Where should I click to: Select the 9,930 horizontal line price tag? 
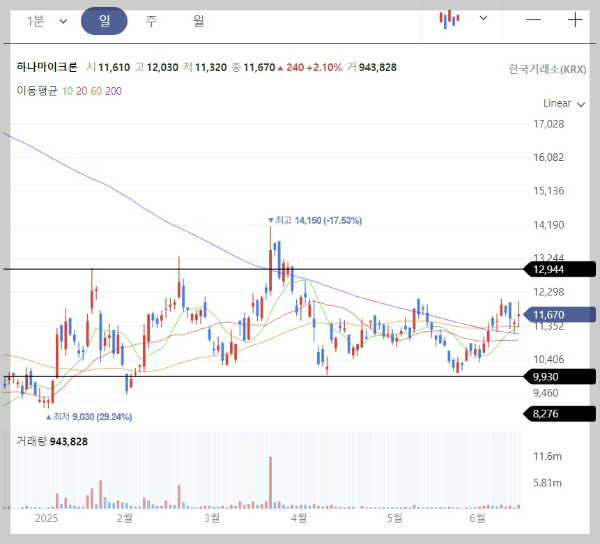point(559,377)
